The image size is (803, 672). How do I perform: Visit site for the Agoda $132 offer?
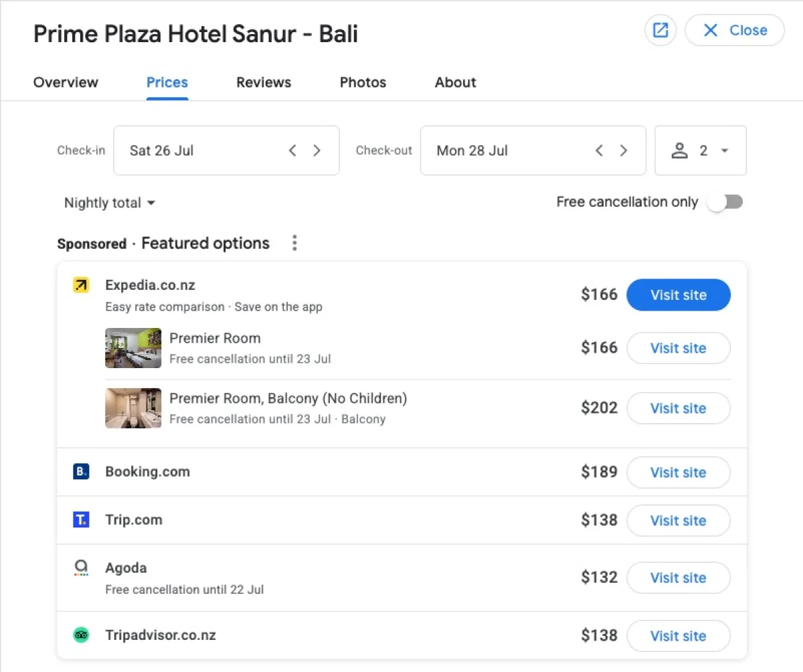click(678, 578)
